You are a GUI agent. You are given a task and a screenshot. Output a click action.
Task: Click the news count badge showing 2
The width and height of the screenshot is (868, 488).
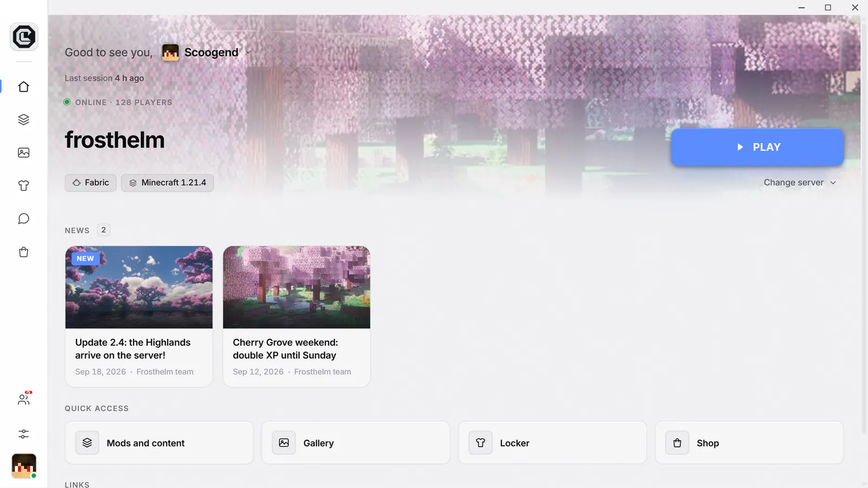point(104,230)
